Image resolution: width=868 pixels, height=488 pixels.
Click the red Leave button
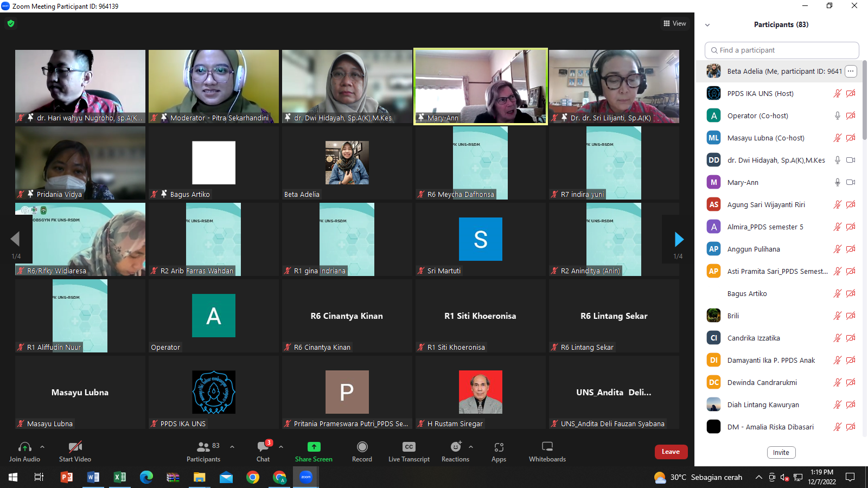671,452
